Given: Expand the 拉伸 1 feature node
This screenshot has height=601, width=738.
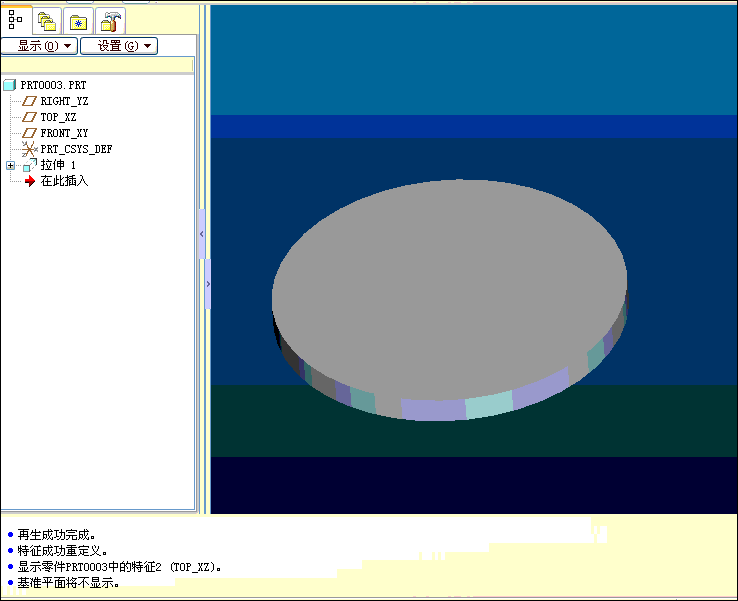Looking at the screenshot, I should click(x=10, y=165).
